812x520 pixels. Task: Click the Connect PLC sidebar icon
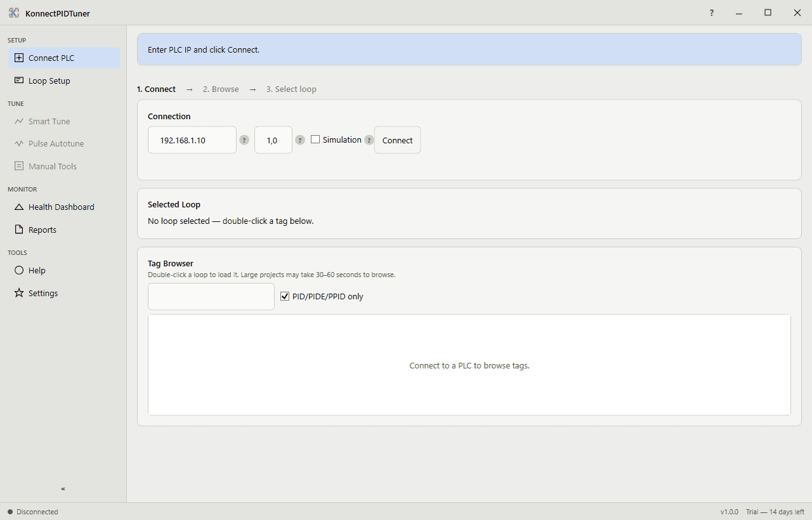click(x=19, y=58)
